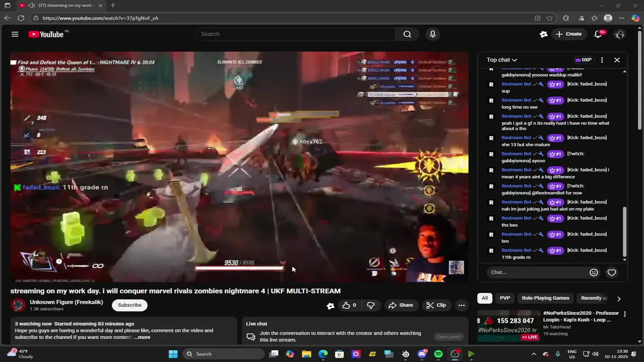This screenshot has width=644, height=362.
Task: Click the icon left of like button
Action: point(331,305)
